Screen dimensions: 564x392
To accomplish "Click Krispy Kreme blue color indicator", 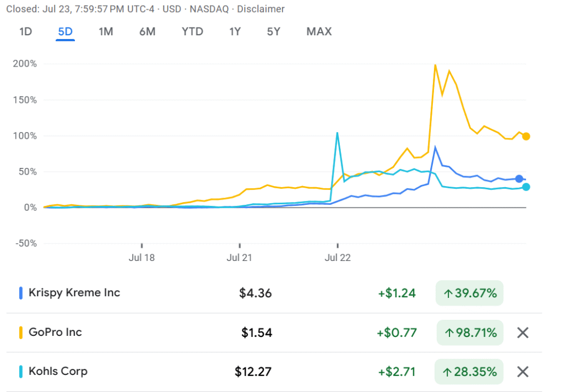I will [x=21, y=293].
